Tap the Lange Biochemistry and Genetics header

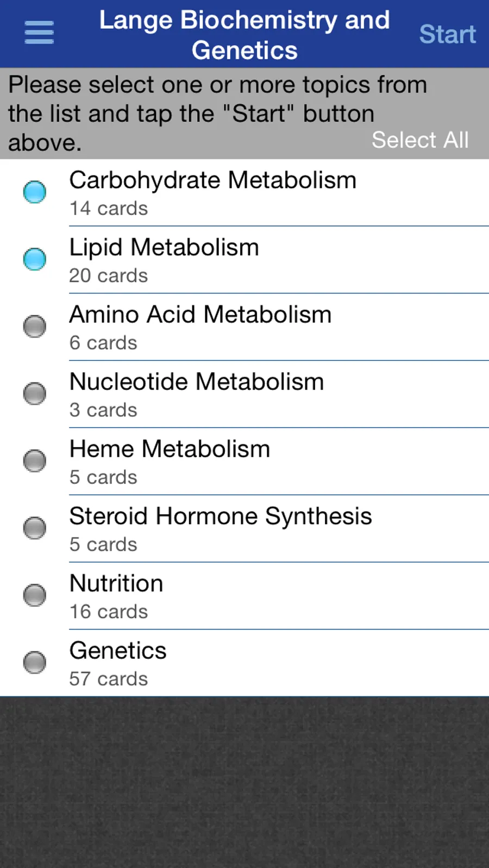pos(244,35)
